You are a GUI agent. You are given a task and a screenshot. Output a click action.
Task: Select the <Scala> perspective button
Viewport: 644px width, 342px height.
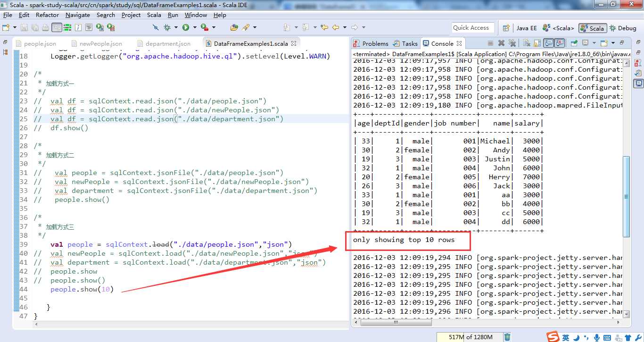(558, 28)
